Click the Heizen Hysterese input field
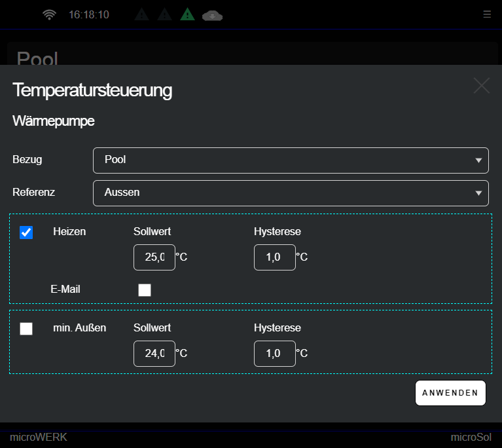Viewport: 502px width, 448px height. coord(274,257)
